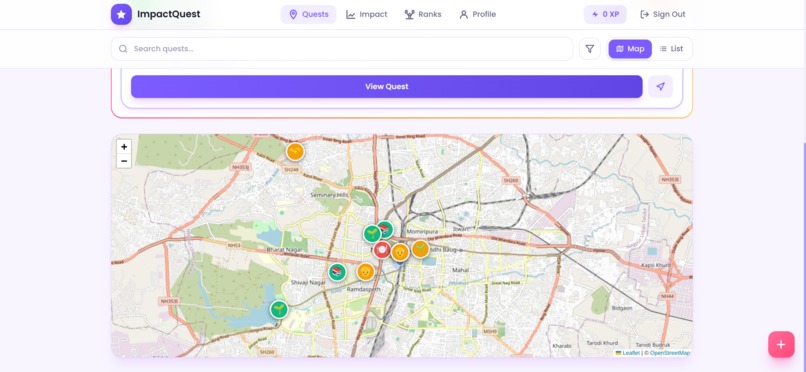Click the magnifier icon in search bar
Viewport: 806px width, 372px height.
click(123, 49)
